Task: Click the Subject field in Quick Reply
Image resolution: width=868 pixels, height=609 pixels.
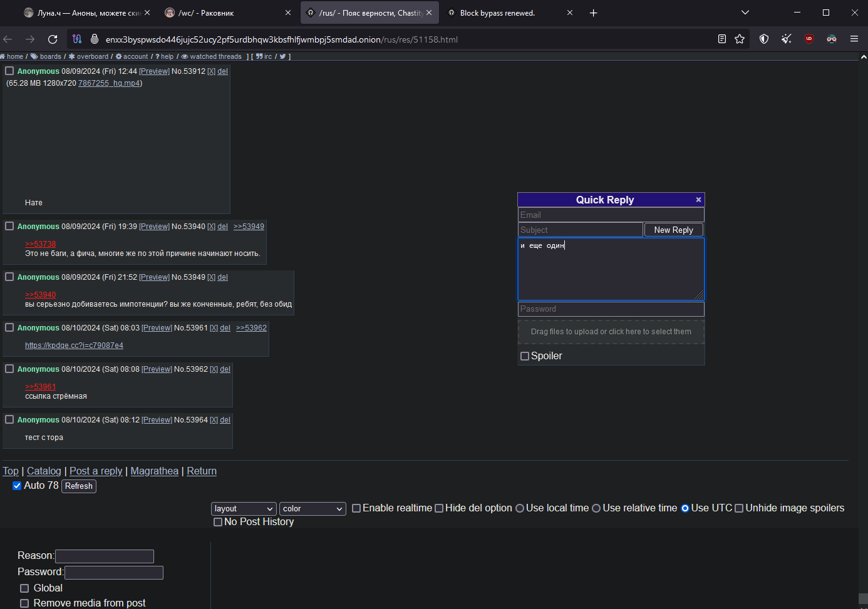Action: 581,230
